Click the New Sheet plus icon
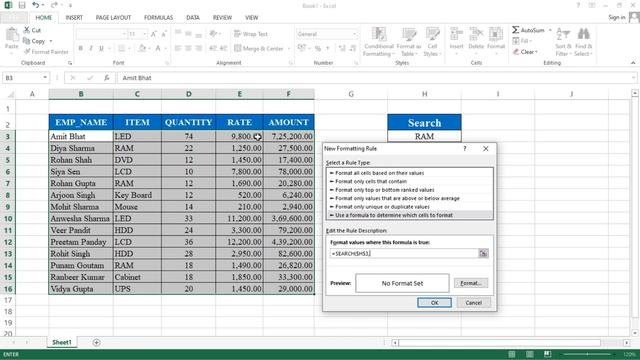The width and height of the screenshot is (640, 360). click(x=96, y=342)
